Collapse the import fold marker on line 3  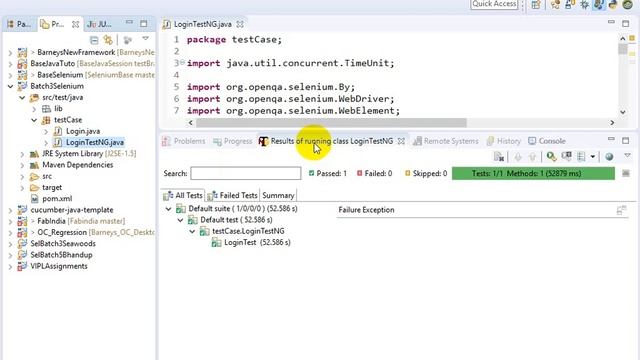point(182,62)
